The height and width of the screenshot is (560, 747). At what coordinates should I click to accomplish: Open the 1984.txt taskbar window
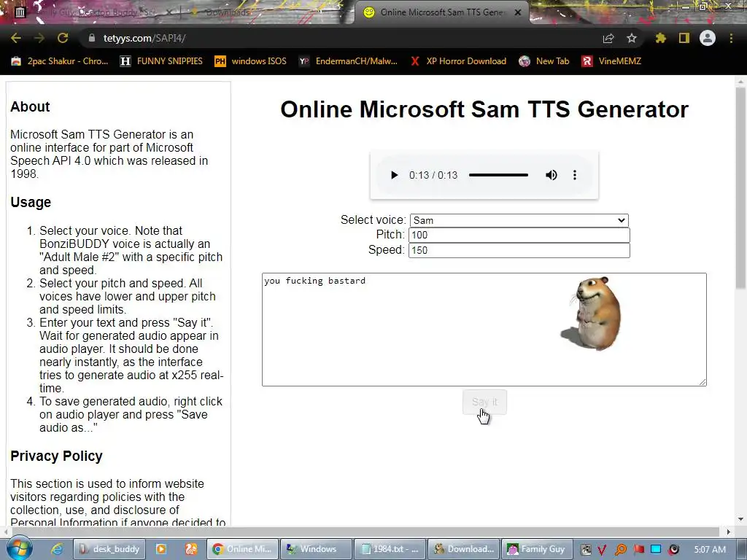pos(390,549)
